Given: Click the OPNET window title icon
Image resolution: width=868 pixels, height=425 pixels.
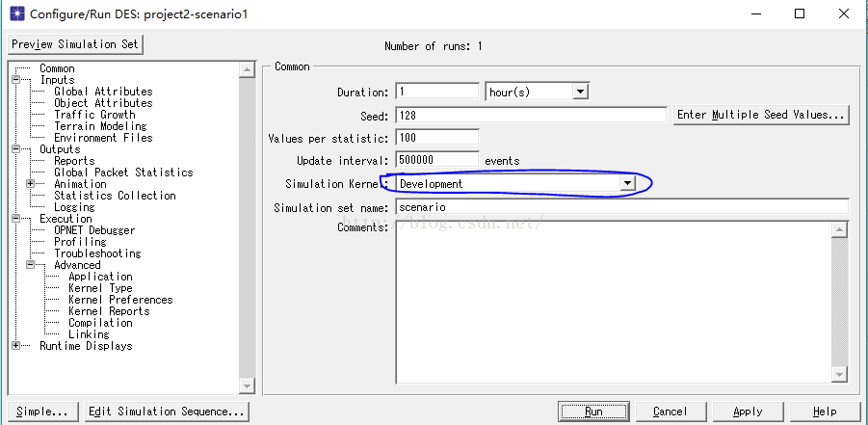Looking at the screenshot, I should 17,13.
